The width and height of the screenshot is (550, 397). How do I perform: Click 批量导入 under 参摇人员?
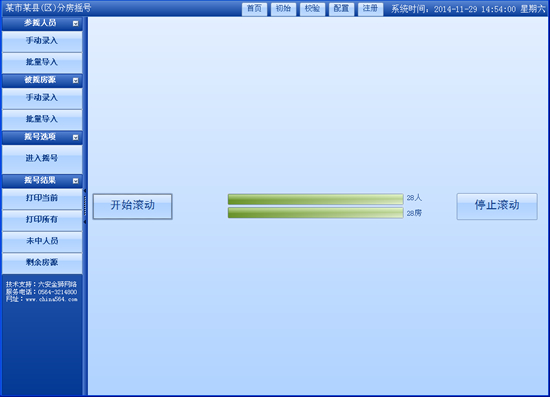(42, 63)
